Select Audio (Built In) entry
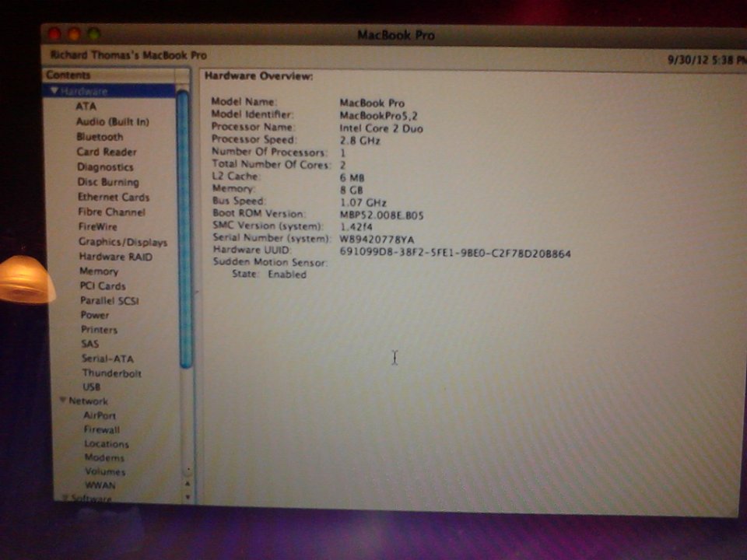Screen dimensions: 747x560 112,122
